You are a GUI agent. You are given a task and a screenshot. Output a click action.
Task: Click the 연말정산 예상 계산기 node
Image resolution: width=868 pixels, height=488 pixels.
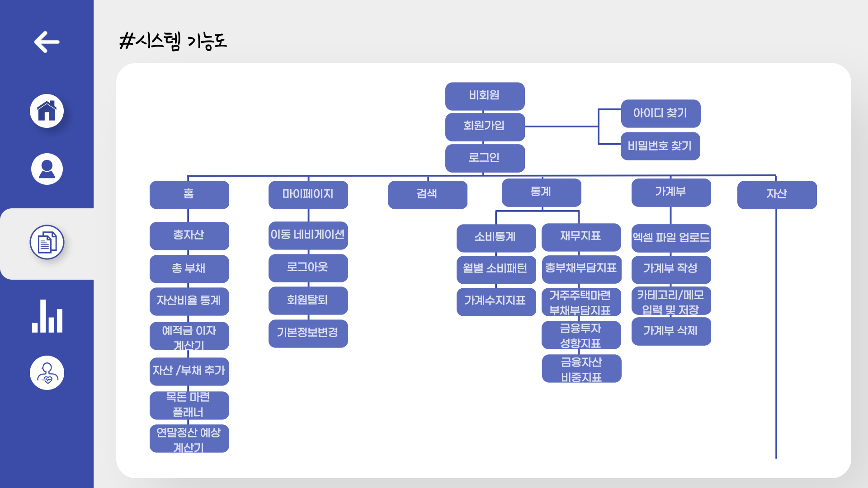(189, 438)
